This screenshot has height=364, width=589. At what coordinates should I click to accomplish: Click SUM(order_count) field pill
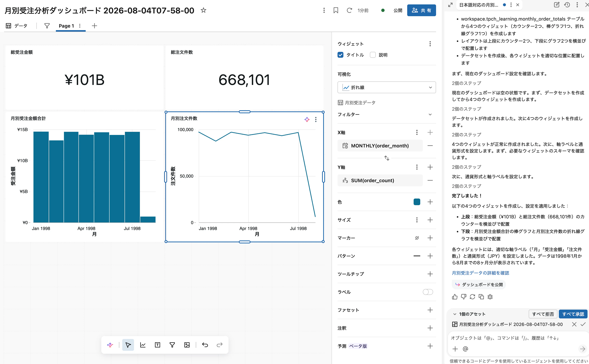pos(380,180)
